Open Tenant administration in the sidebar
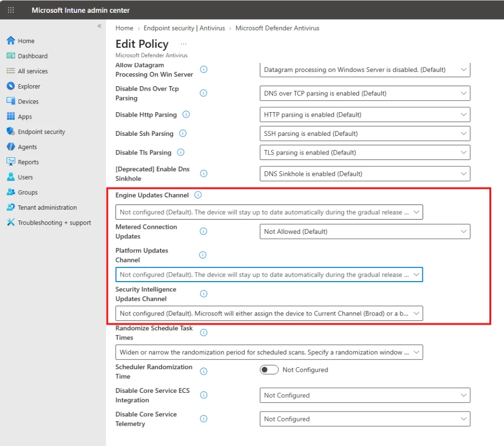Viewport: 504px width, 446px height. [x=47, y=207]
